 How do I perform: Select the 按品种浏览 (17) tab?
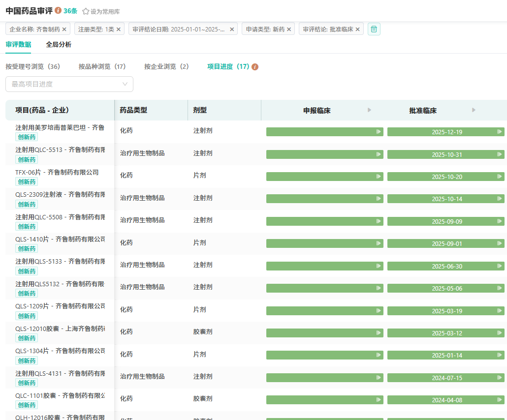(102, 66)
